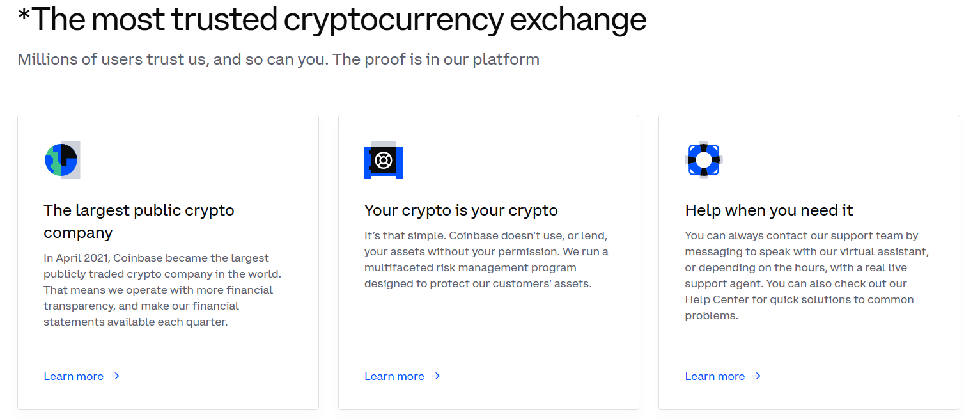Screen dimensions: 980x419
Task: Select the heading Your crypto is your crypto
Action: (x=461, y=210)
